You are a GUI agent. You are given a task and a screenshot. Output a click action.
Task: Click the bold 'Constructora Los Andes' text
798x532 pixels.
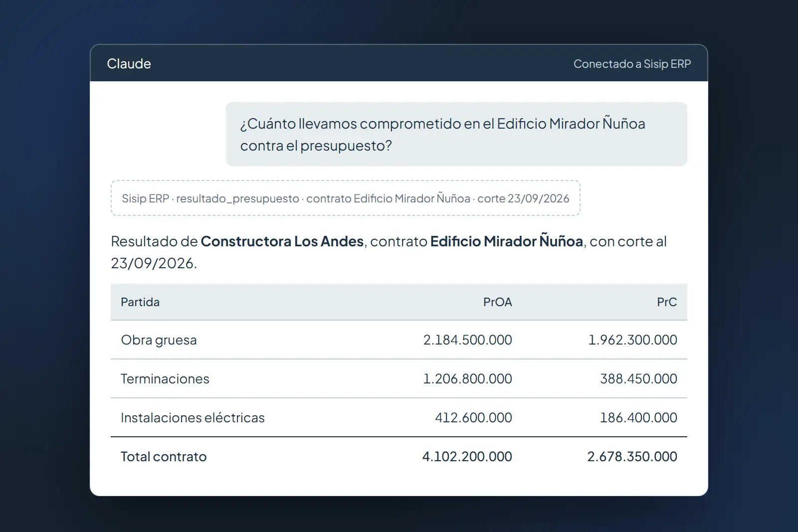point(282,241)
